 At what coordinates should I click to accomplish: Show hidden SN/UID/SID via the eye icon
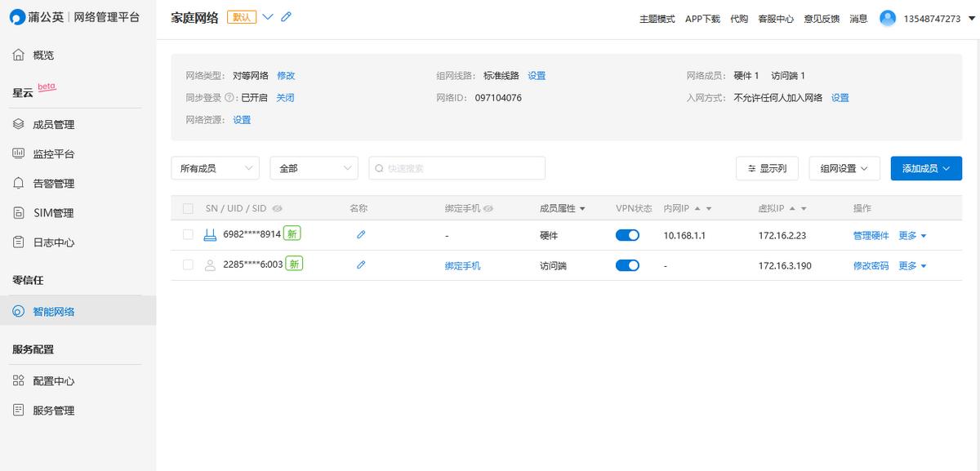(x=277, y=208)
